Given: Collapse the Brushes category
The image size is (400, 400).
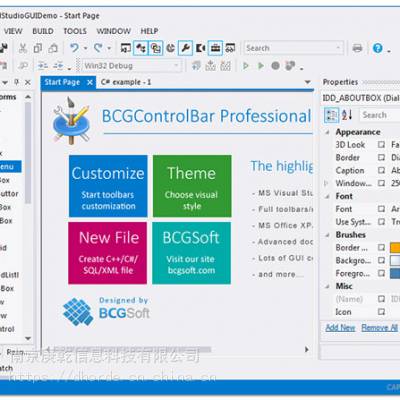Looking at the screenshot, I should (x=328, y=235).
